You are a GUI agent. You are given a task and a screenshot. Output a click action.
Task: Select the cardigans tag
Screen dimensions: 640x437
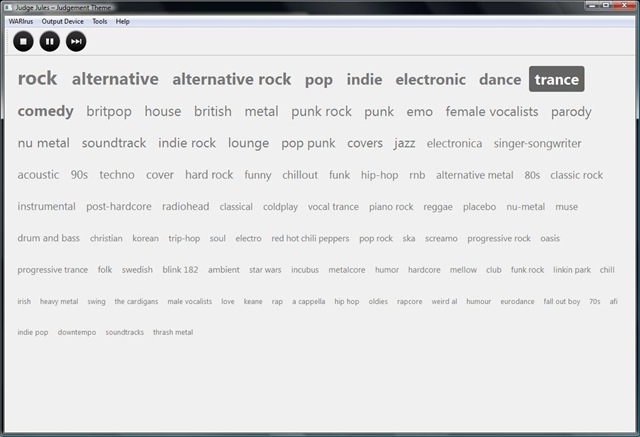tap(136, 302)
